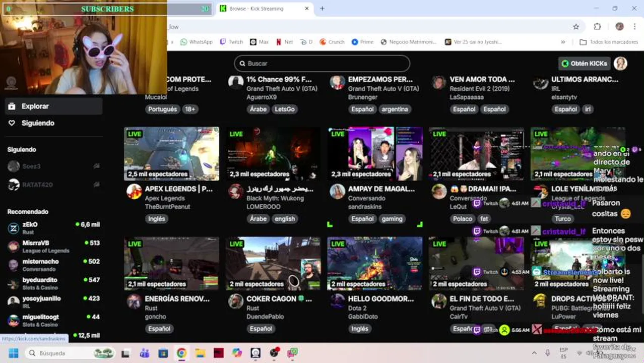Open recommended channel misternacho
This screenshot has width=644, height=363.
pos(53,265)
